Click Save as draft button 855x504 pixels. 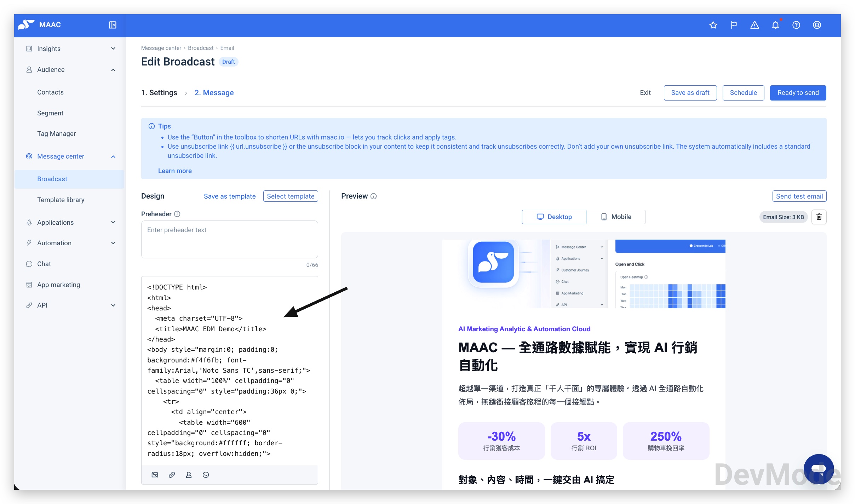click(690, 93)
